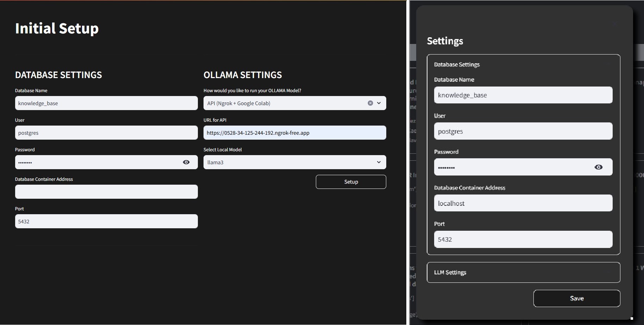This screenshot has height=325, width=644.
Task: Click the 'URL for API' label
Action: [x=215, y=120]
